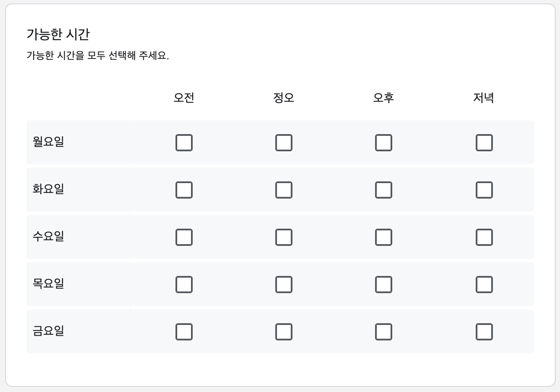Enable 월요일 저녁 availability
This screenshot has height=392, width=560.
click(x=484, y=143)
